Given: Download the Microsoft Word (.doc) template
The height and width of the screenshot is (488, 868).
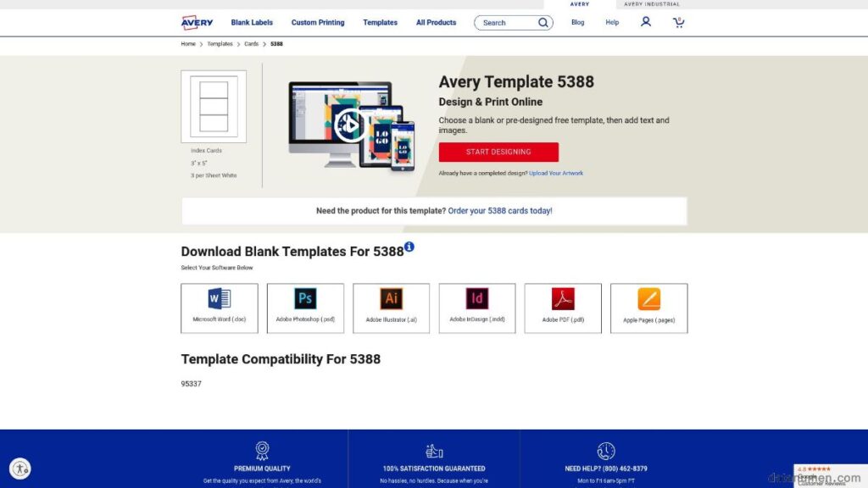Looking at the screenshot, I should (x=219, y=308).
